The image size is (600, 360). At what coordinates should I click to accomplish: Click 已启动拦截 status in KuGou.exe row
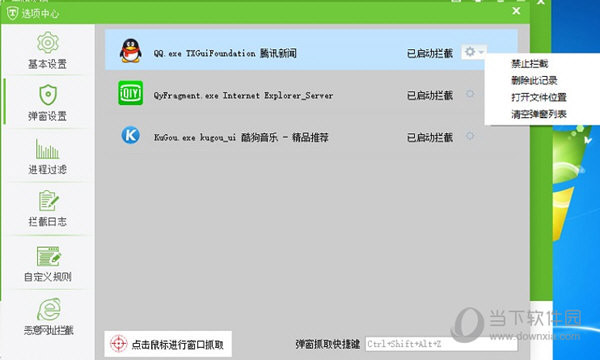tap(430, 137)
